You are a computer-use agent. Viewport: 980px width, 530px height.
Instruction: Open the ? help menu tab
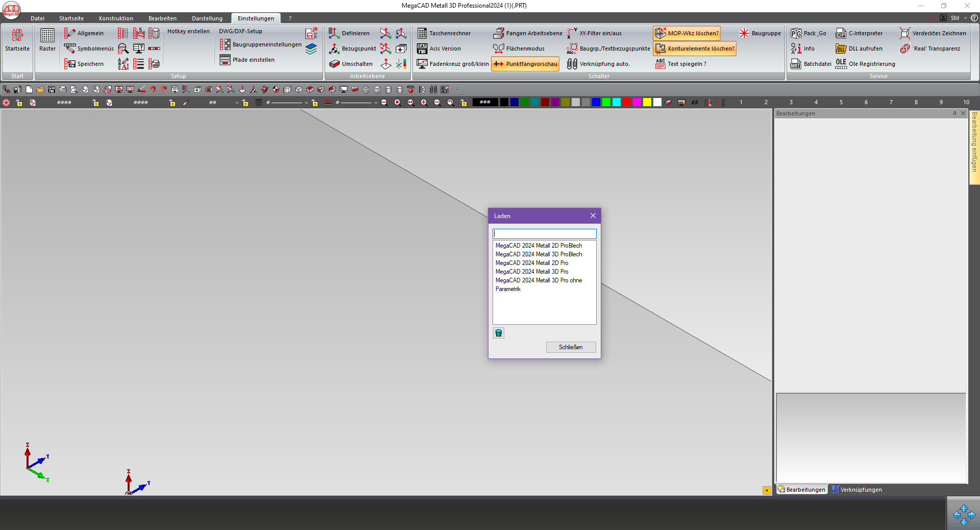290,18
